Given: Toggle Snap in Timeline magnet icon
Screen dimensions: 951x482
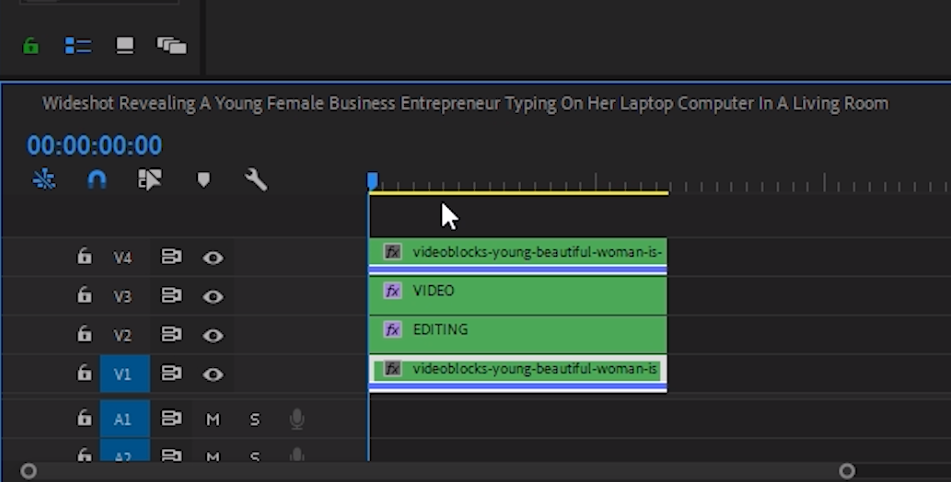Looking at the screenshot, I should (97, 179).
